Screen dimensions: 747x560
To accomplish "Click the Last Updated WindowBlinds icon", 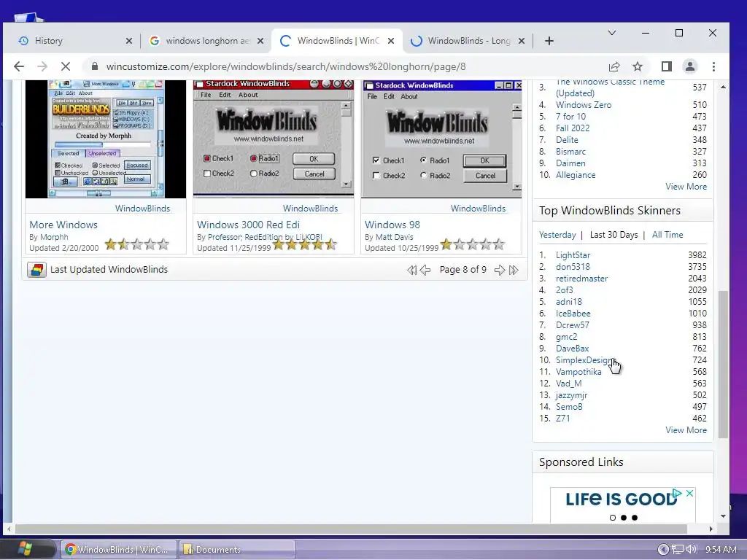I will point(36,270).
